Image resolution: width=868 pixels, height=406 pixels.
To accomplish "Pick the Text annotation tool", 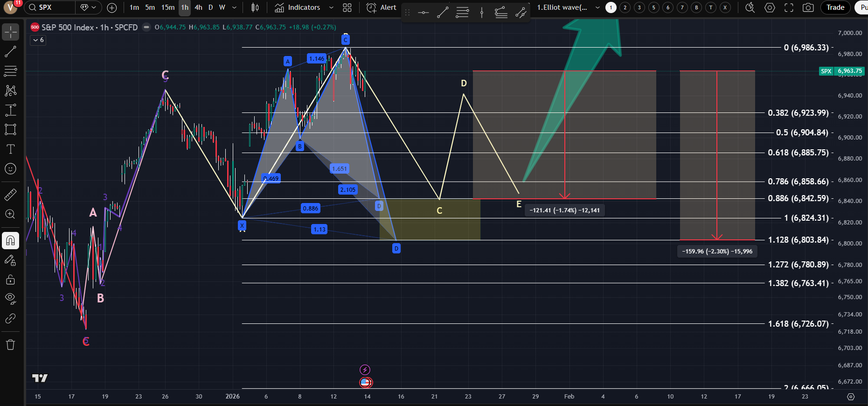I will point(10,149).
